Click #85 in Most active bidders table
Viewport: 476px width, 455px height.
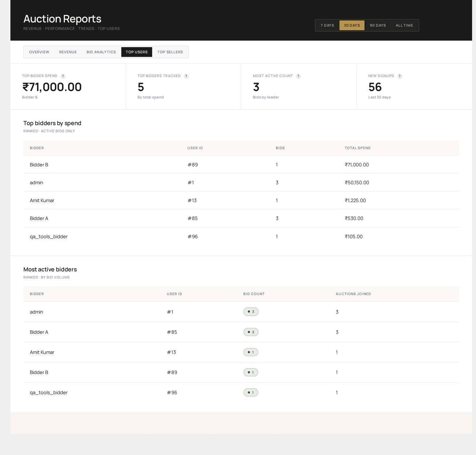tap(172, 332)
